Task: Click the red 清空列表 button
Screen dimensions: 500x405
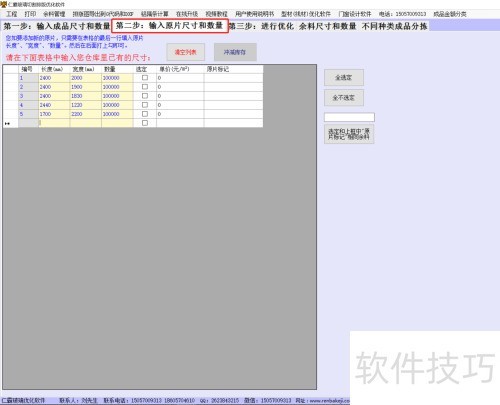Action: coord(186,52)
